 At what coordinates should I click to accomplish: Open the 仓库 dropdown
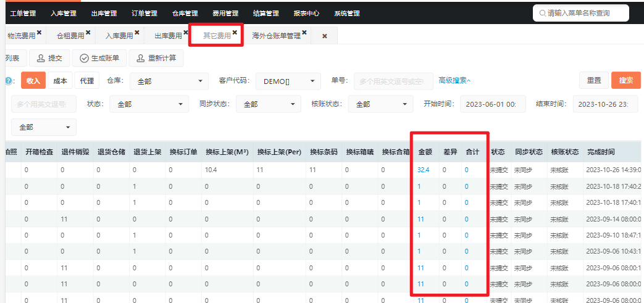coord(169,81)
